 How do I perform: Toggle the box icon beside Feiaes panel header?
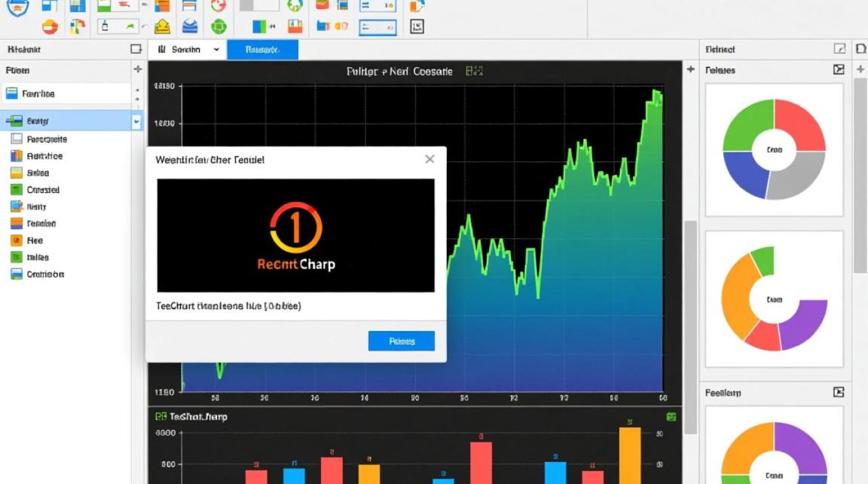tap(838, 70)
